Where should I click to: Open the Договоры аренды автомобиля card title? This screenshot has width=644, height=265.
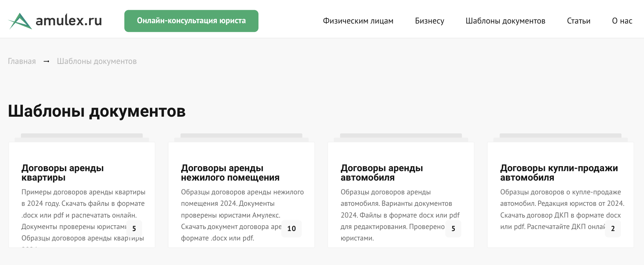382,173
